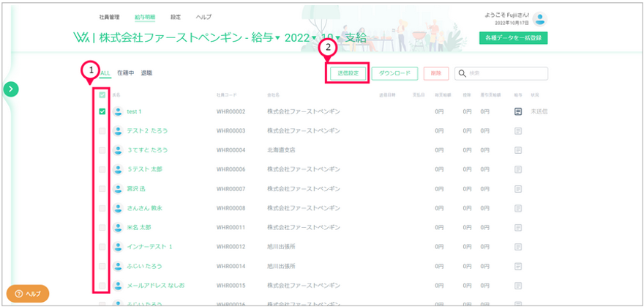Viewport: 644px width, 307px height.
Task: Open the payslip icon in the WHR00008 row
Action: point(518,208)
